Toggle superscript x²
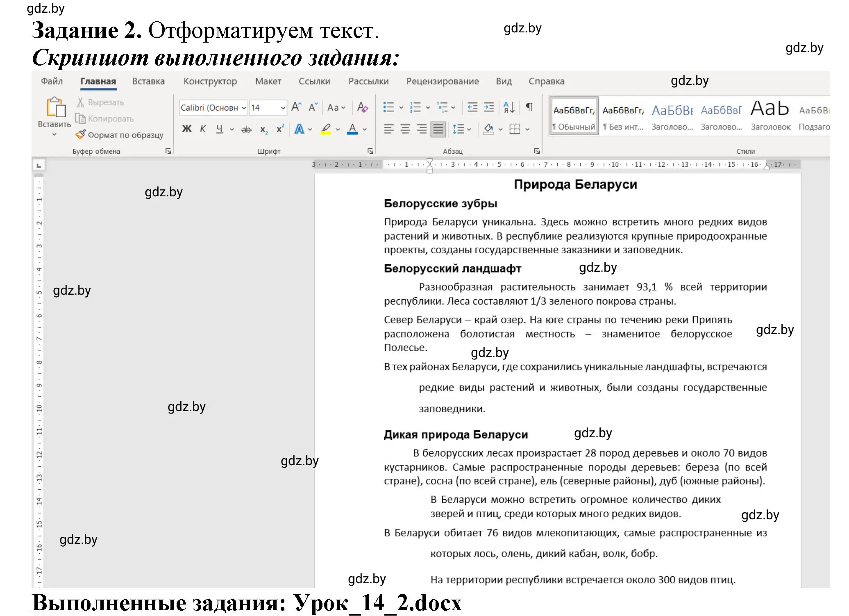Image resolution: width=849 pixels, height=616 pixels. click(x=280, y=129)
